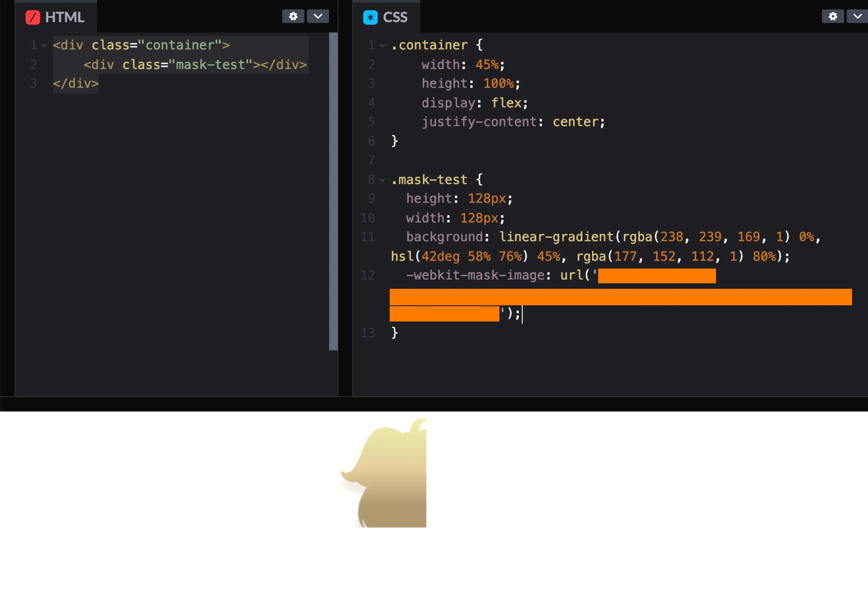Click 'rgba(177, 152, 112, 1)' value
Viewport: 868px width, 599px height.
point(660,256)
